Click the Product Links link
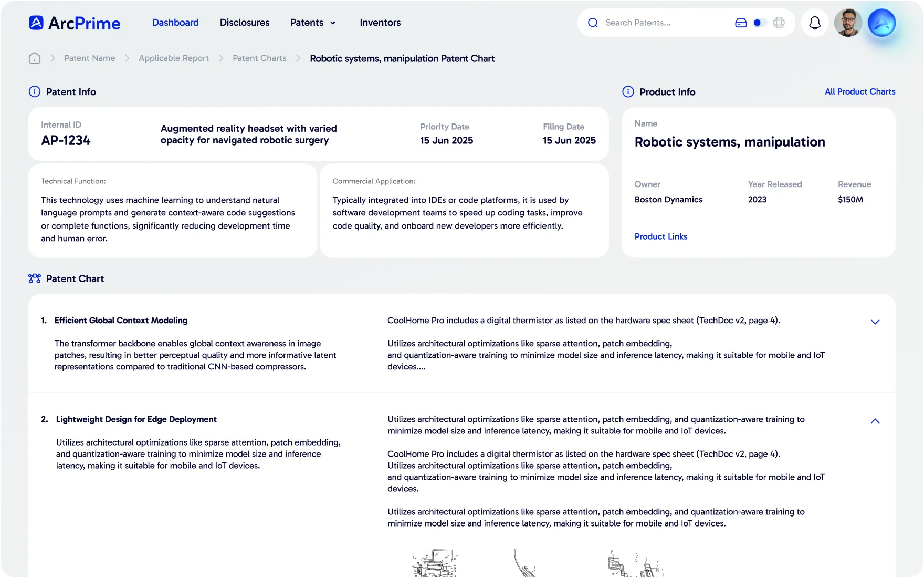This screenshot has height=578, width=924. (x=660, y=236)
